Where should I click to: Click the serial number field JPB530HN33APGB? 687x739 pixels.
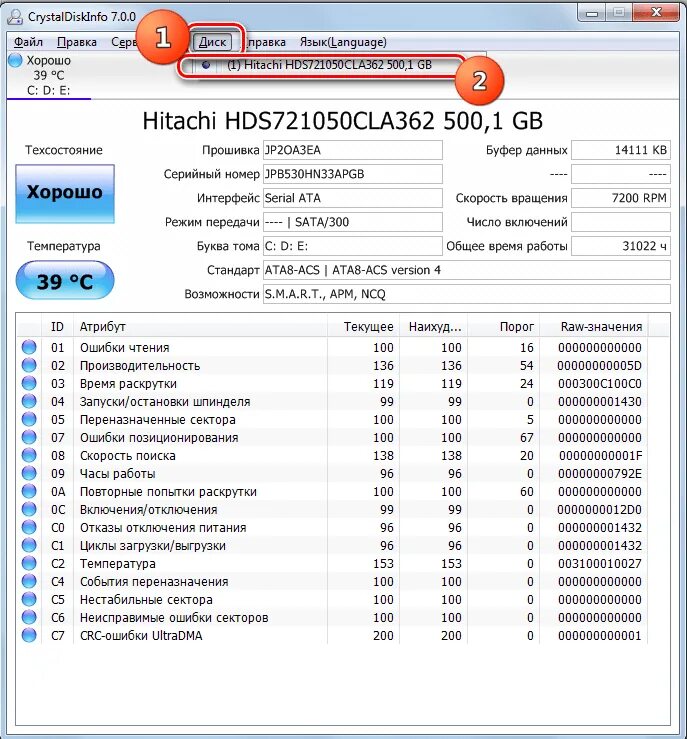click(x=352, y=174)
